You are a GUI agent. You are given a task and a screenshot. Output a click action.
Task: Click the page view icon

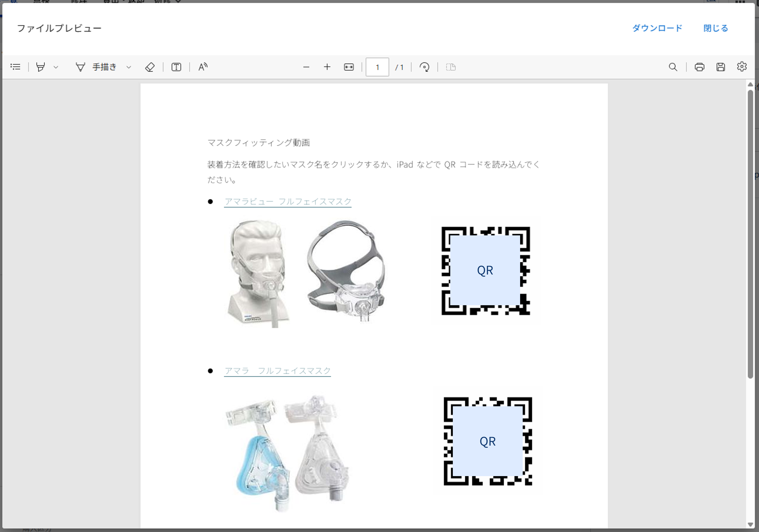pyautogui.click(x=451, y=67)
